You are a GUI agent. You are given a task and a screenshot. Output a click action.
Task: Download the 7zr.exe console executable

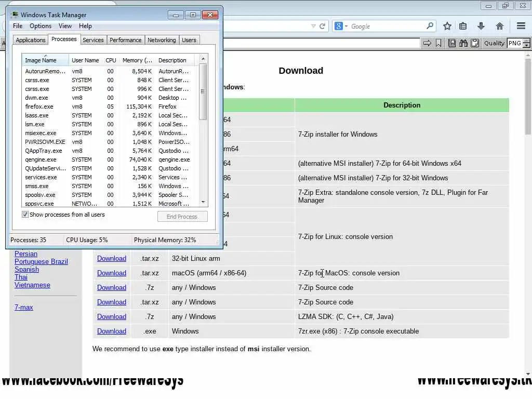pos(112,331)
